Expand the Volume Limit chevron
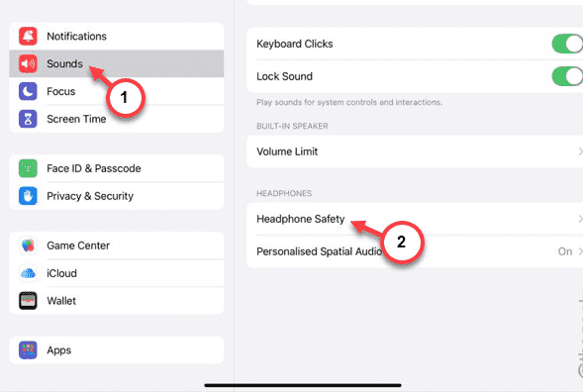The width and height of the screenshot is (583, 392). point(580,151)
